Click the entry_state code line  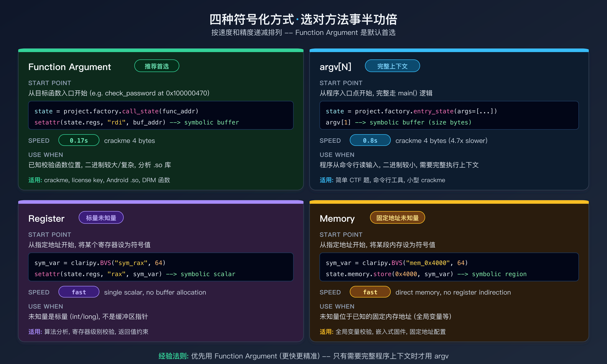pyautogui.click(x=411, y=111)
